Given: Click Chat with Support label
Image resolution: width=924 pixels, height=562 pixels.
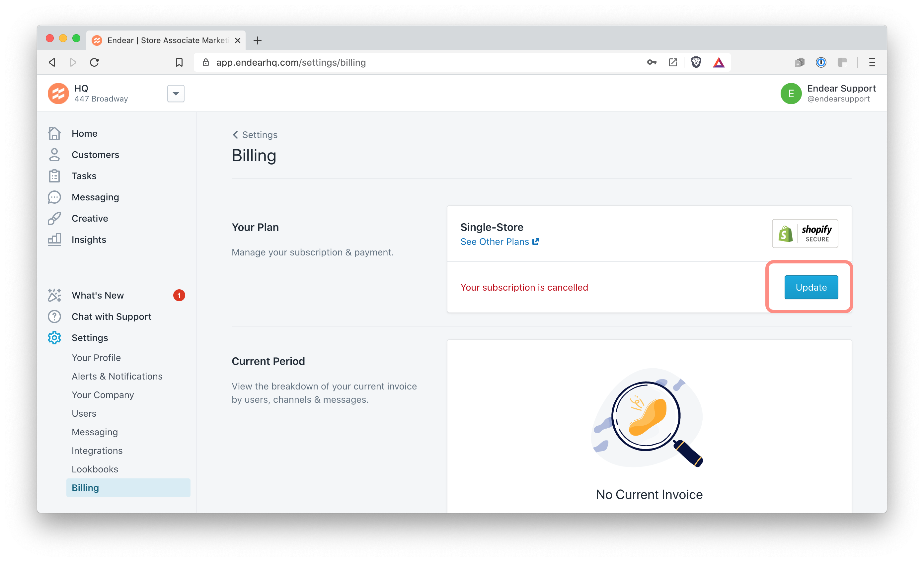Looking at the screenshot, I should click(112, 317).
